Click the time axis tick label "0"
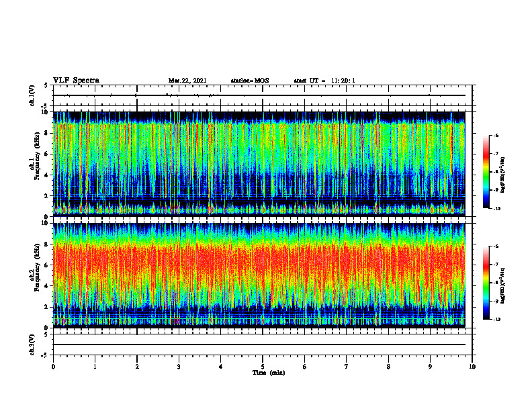Viewport: 532px width, 411px height. click(x=53, y=367)
